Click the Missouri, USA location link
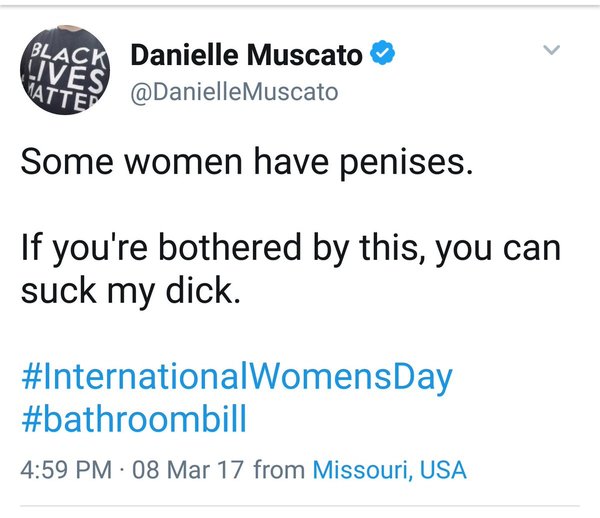Image resolution: width=600 pixels, height=518 pixels. click(x=390, y=469)
